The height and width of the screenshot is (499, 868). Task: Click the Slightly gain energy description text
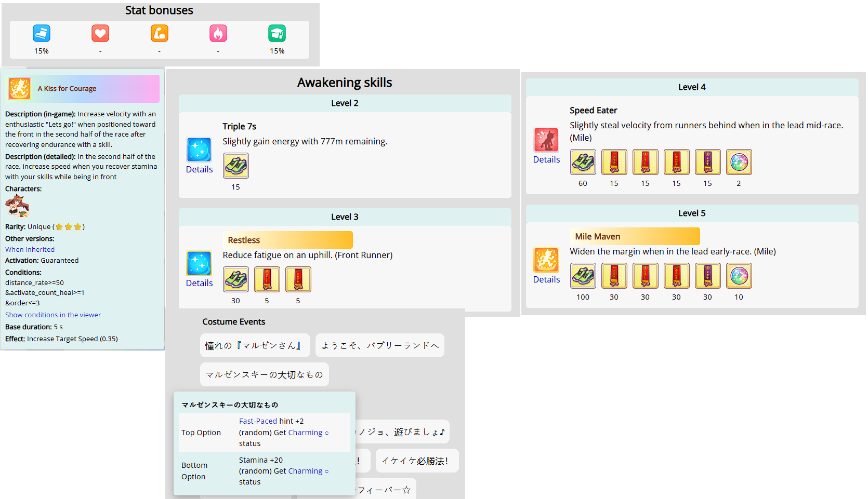tap(305, 141)
